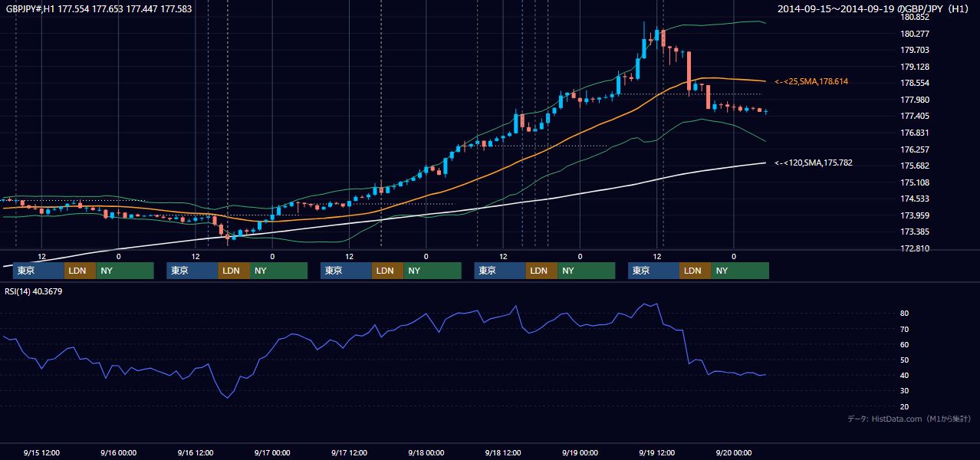Select the 9/20 00:00 time axis label
This screenshot has height=460, width=980.
[734, 452]
